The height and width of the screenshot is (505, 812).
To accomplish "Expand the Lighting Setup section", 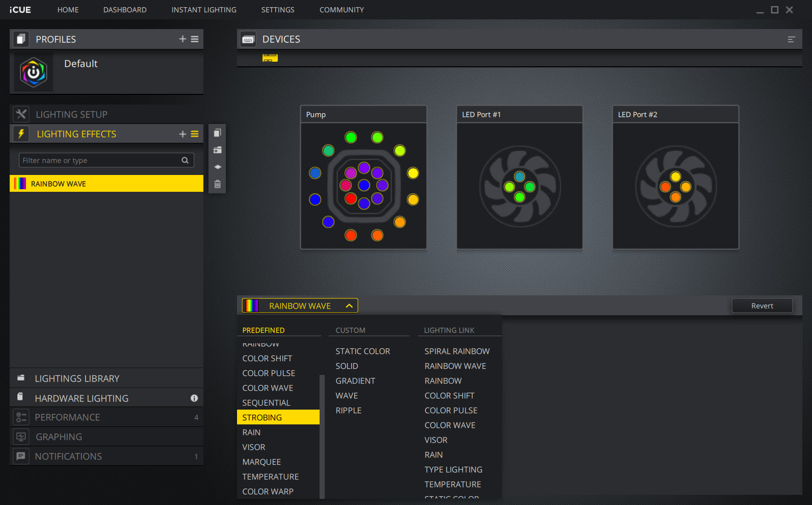I will 107,114.
